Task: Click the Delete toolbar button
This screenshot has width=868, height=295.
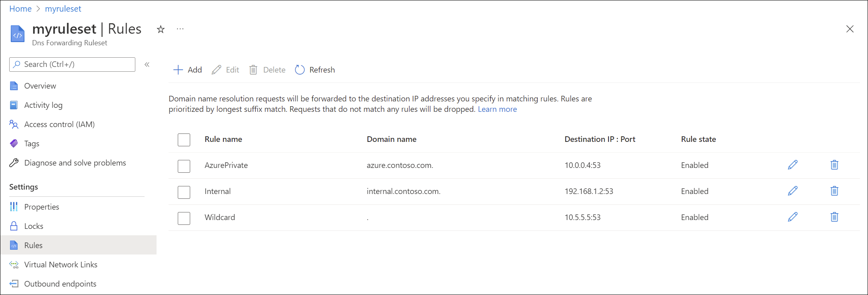Action: 267,70
